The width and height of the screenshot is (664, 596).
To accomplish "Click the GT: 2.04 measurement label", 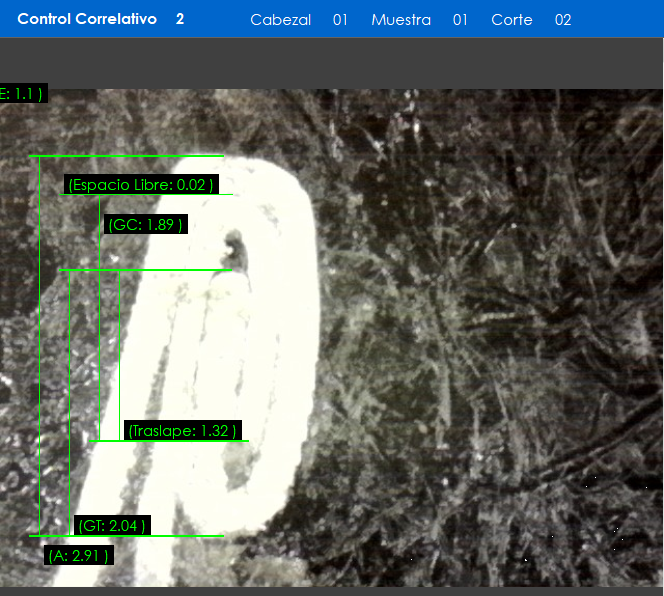I will [x=112, y=526].
